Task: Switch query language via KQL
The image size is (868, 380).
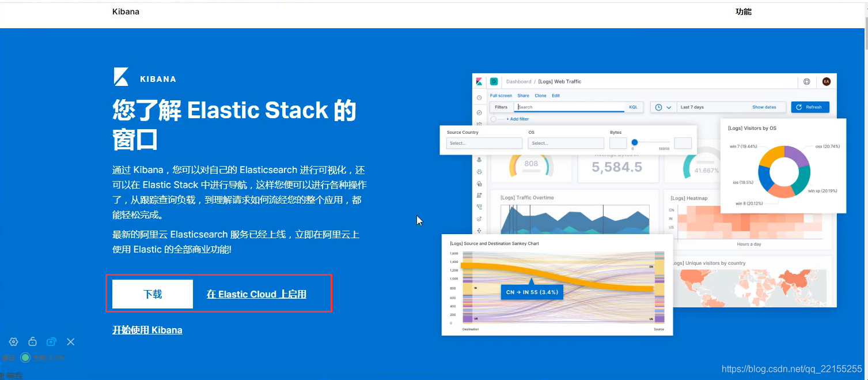Action: coord(633,107)
